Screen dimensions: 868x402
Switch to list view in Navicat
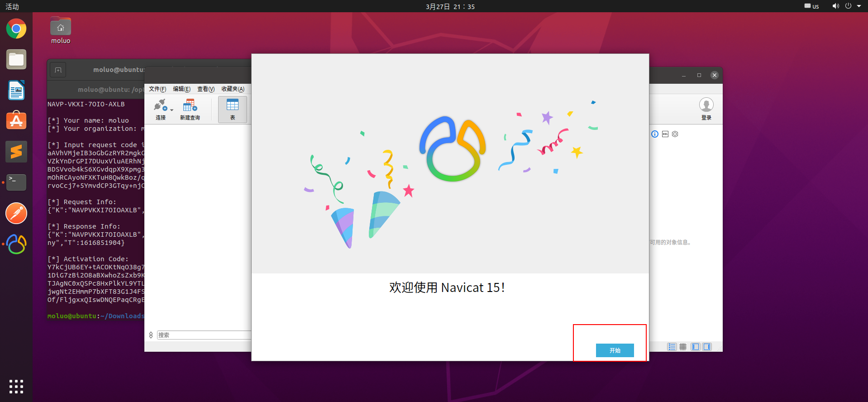click(672, 347)
